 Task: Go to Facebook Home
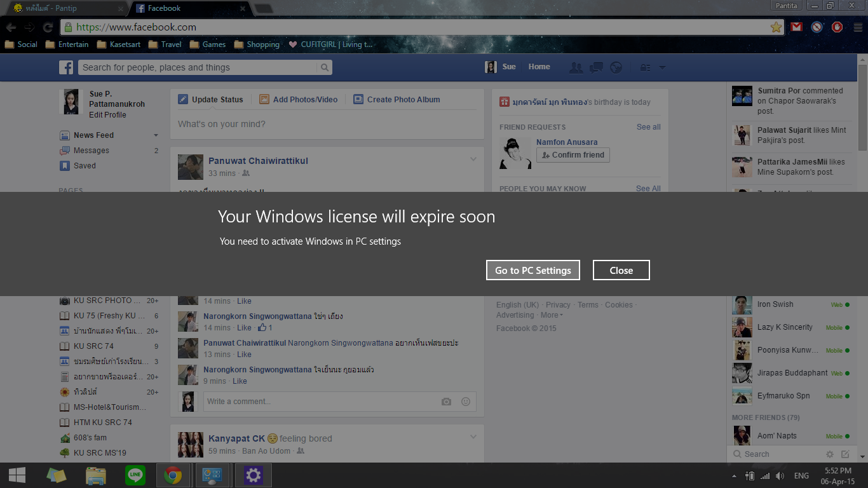pos(539,67)
